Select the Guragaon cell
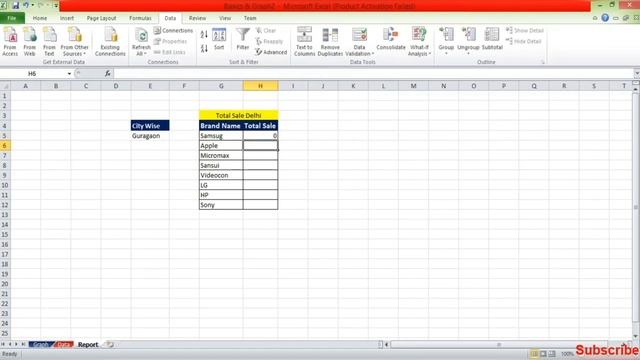The image size is (640, 360). [150, 136]
